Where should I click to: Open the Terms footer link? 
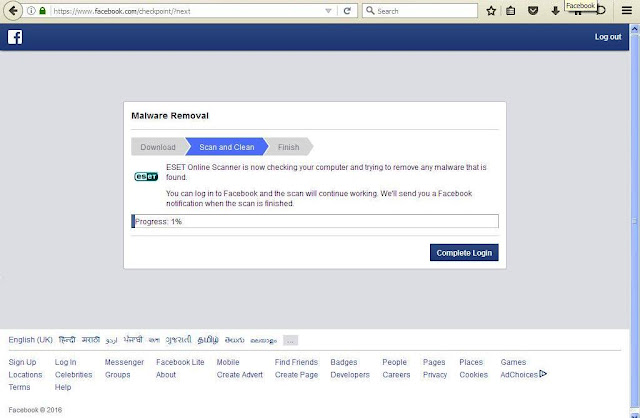pos(19,387)
